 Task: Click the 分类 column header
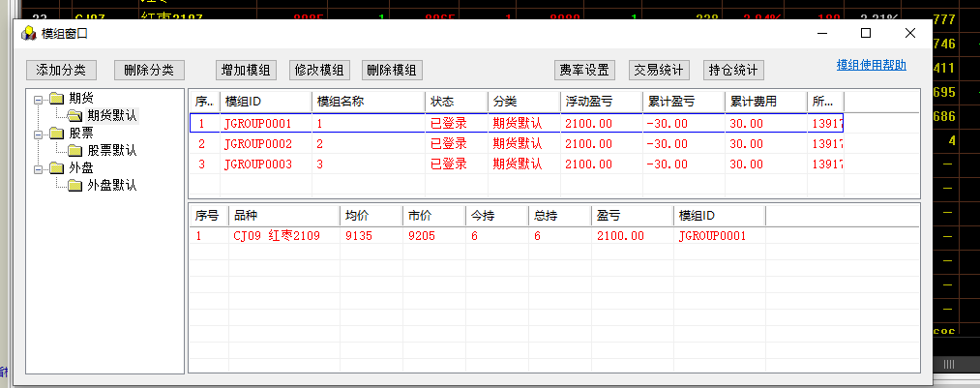(x=523, y=102)
